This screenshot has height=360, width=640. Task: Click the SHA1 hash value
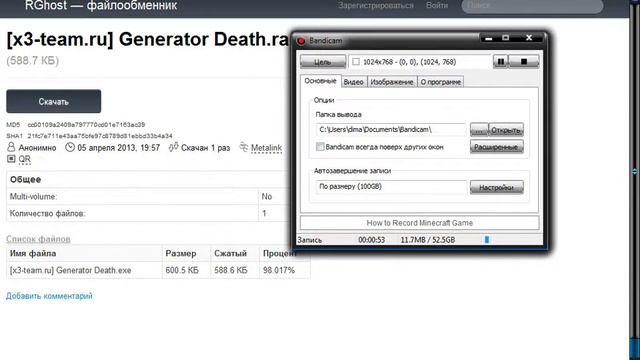pos(100,136)
